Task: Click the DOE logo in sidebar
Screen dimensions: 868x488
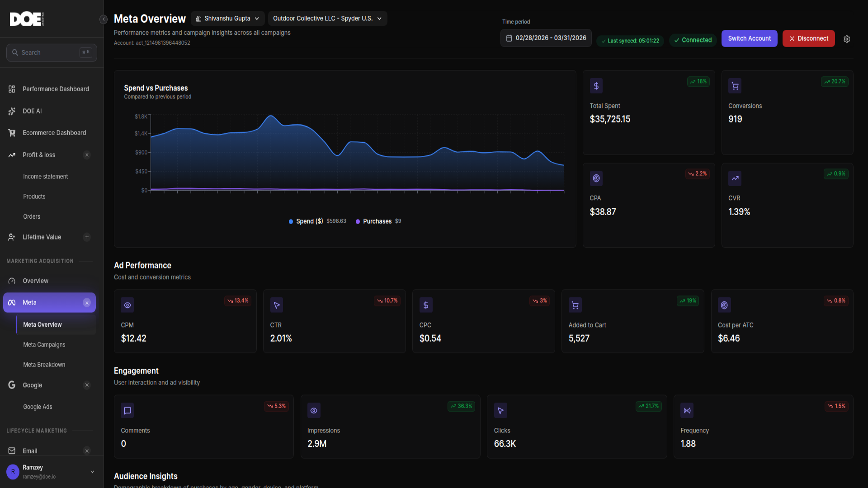Action: pyautogui.click(x=27, y=19)
